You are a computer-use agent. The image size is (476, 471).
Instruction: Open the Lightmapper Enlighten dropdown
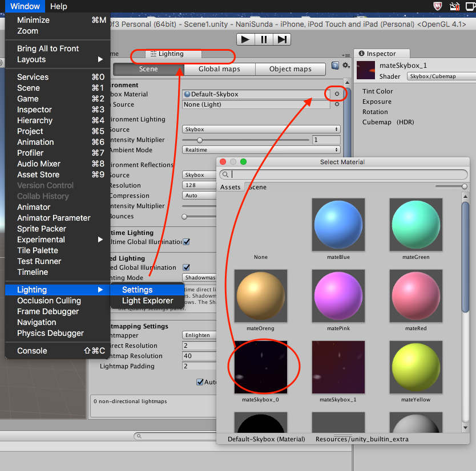tap(199, 335)
